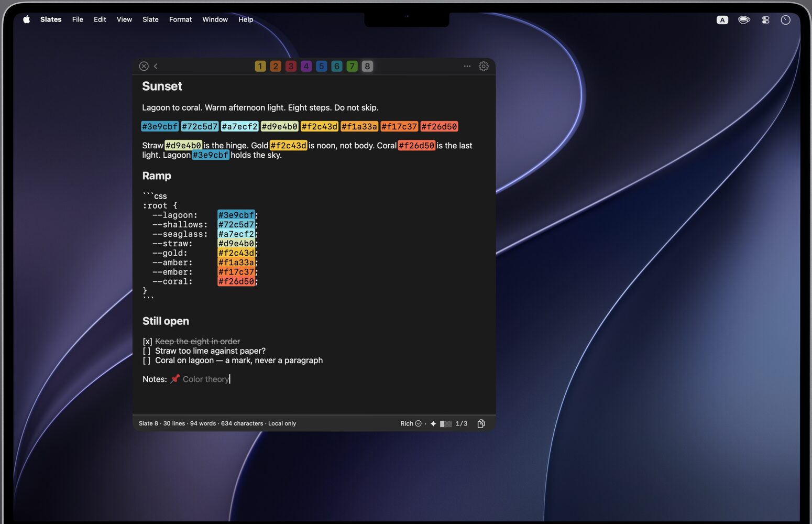Click the '1/3' indicator in the status bar
The image size is (812, 524).
click(x=462, y=423)
